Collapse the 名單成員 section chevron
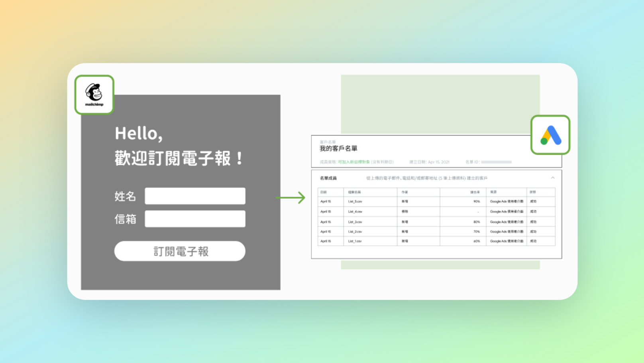 point(553,178)
